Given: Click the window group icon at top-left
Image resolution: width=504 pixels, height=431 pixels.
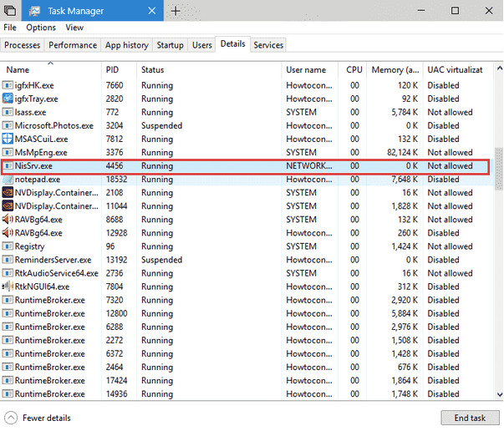Looking at the screenshot, I should (x=10, y=11).
